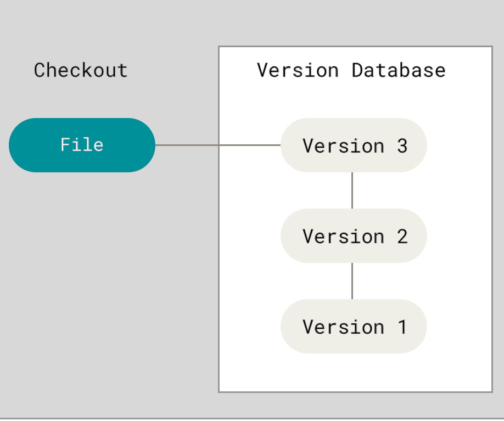Viewport: 504px width, 421px height.
Task: Select the Version 1 node
Action: click(x=354, y=326)
